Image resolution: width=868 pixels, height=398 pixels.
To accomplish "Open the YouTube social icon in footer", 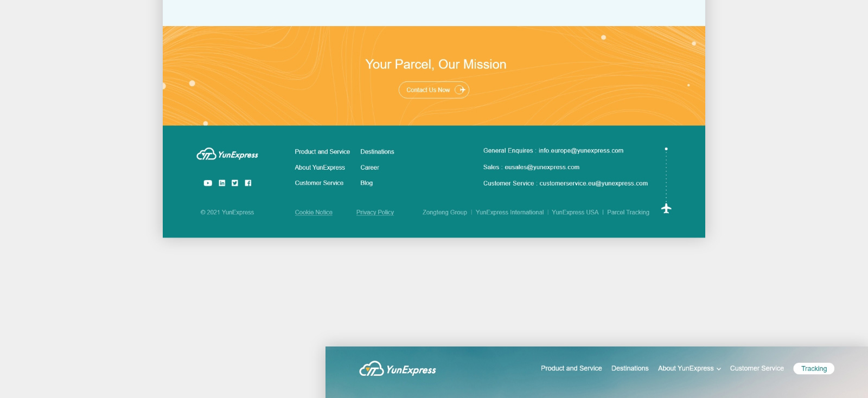I will tap(208, 183).
